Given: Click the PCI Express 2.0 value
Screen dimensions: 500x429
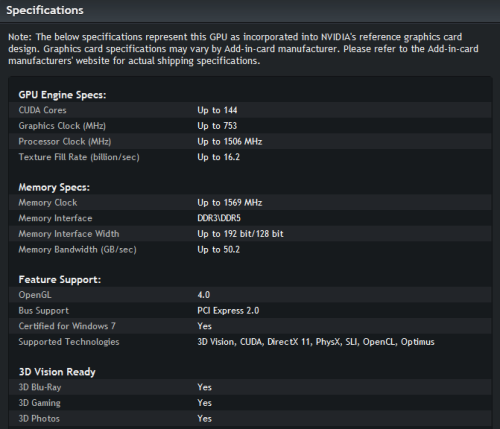Looking at the screenshot, I should [228, 310].
